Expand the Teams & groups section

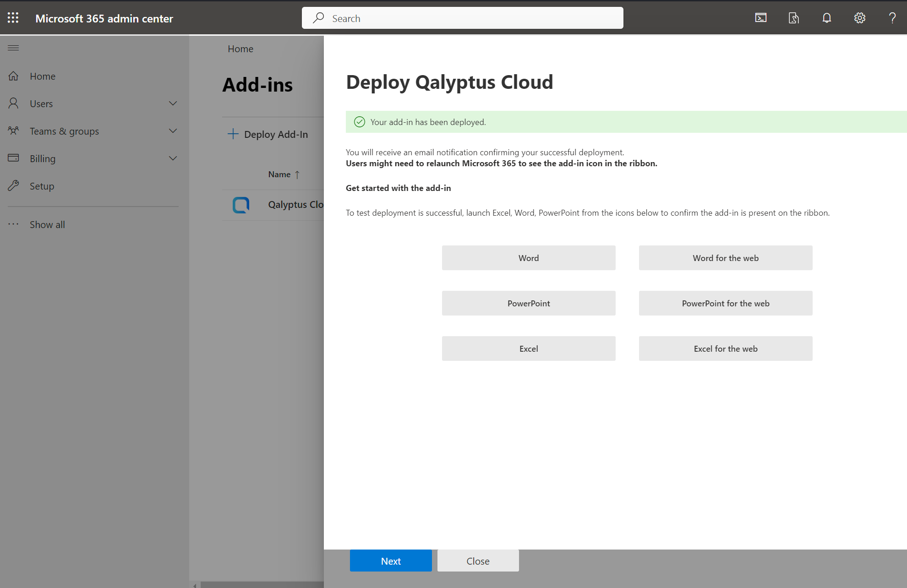point(173,131)
